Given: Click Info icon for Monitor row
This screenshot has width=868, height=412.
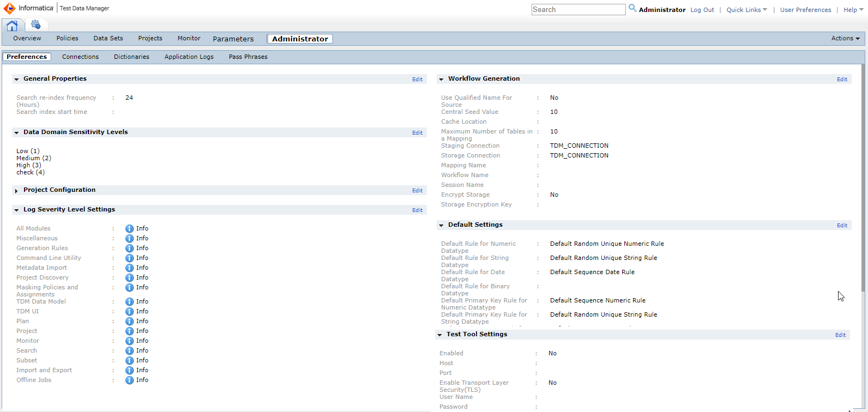Looking at the screenshot, I should coord(129,341).
